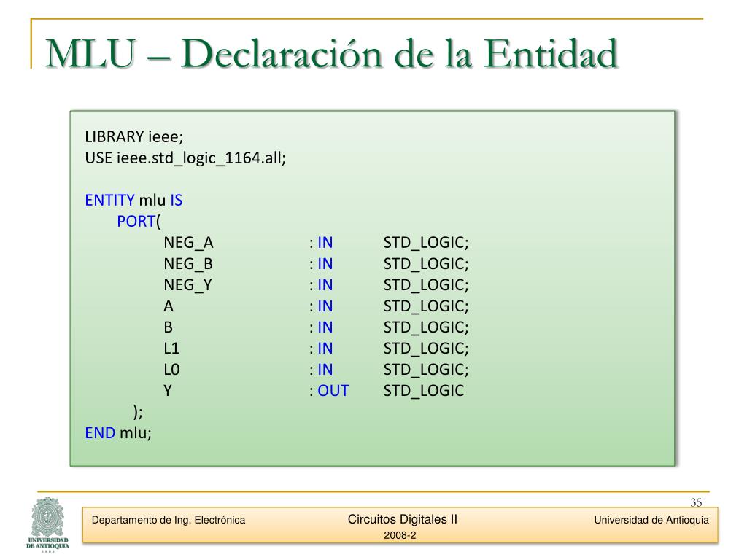The image size is (747, 560).
Task: Click the 'OUT' keyword
Action: tap(333, 391)
